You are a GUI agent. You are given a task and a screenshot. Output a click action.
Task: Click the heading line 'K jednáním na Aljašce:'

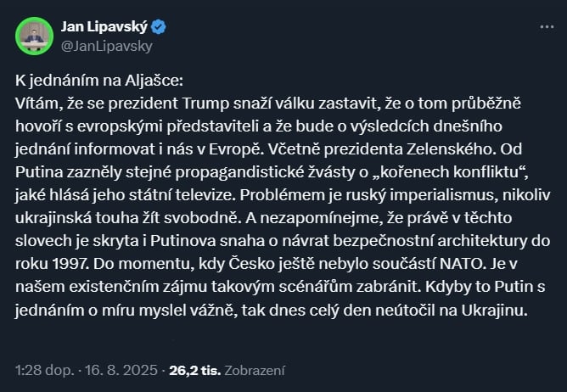[99, 81]
